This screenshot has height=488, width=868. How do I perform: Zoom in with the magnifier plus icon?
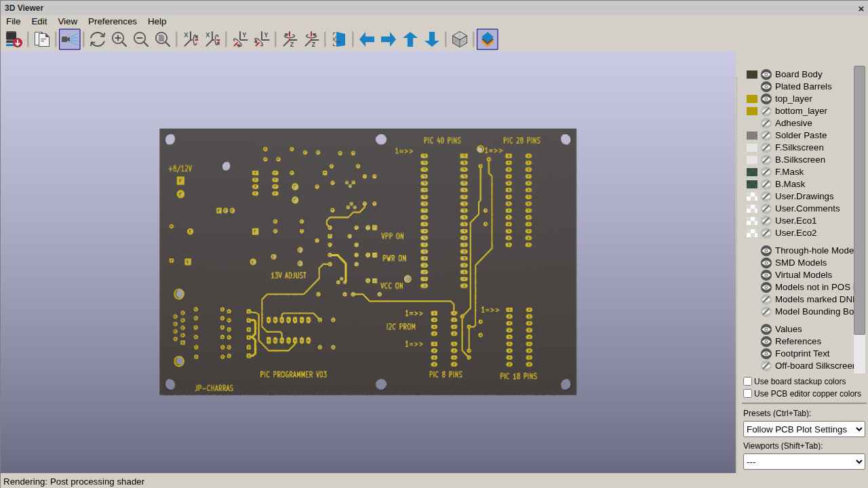pyautogui.click(x=119, y=39)
